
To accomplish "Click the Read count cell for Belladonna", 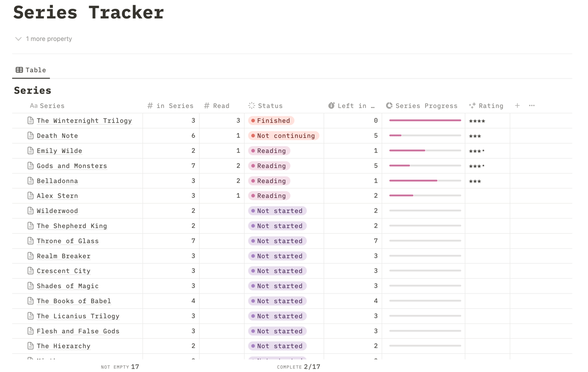I will point(221,181).
